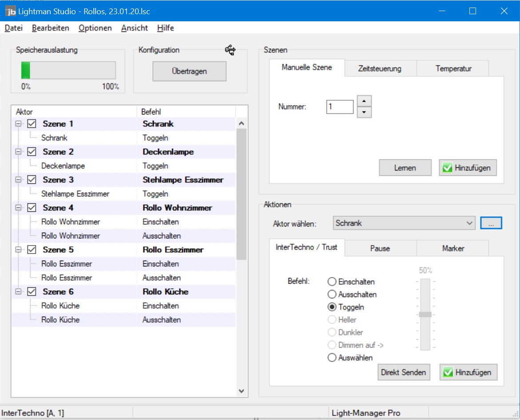Click Hinzufügen in the Szenen panel
Screen dimensions: 520x420
[468, 168]
